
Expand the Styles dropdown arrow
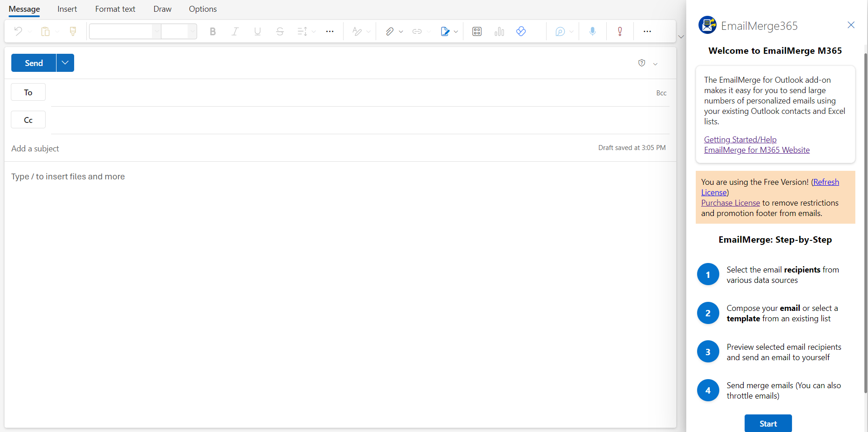click(x=368, y=32)
